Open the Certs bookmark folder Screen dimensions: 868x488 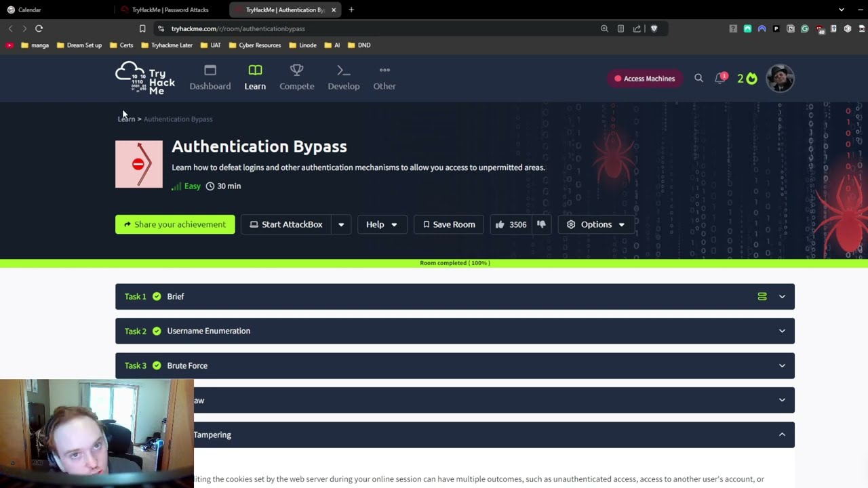pos(121,45)
